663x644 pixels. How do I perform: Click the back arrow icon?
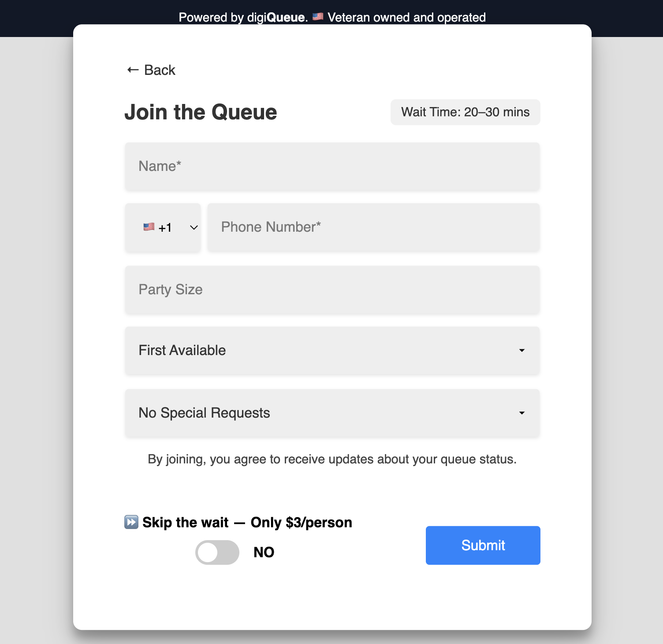point(132,70)
